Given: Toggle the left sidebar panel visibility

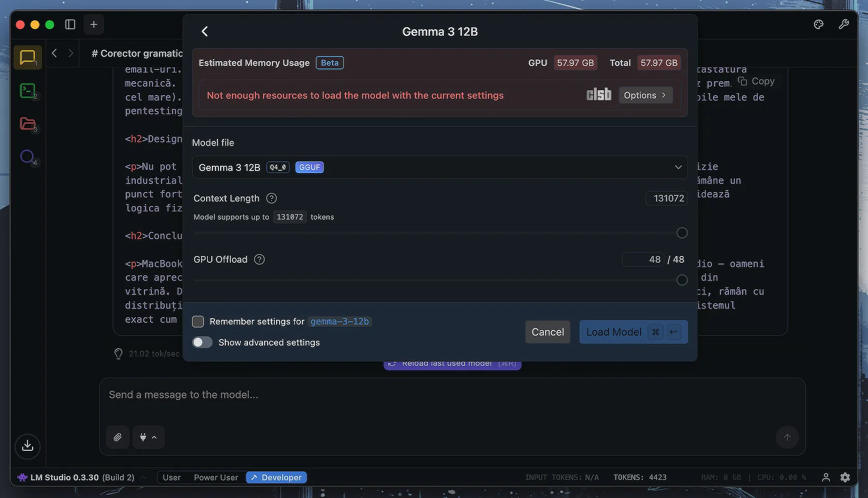Looking at the screenshot, I should click(70, 24).
